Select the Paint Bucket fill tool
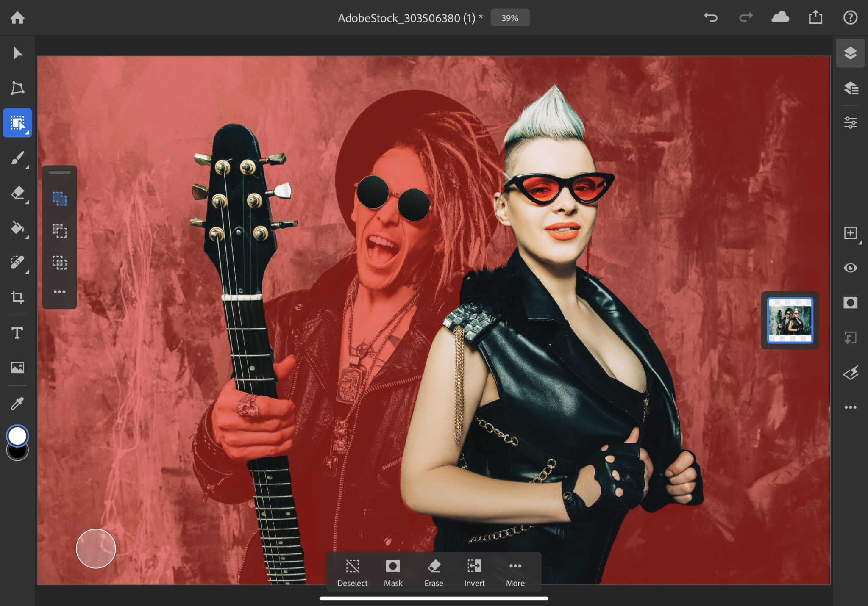 [17, 228]
